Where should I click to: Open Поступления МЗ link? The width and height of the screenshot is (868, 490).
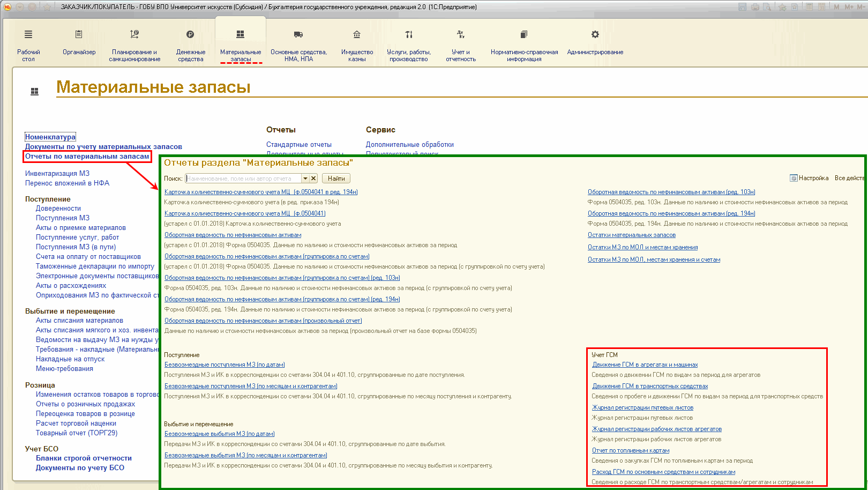[x=63, y=218]
